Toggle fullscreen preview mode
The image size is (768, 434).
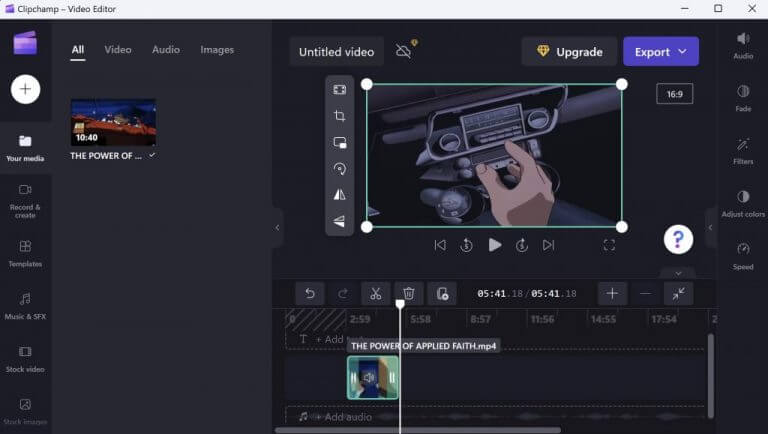(x=609, y=245)
